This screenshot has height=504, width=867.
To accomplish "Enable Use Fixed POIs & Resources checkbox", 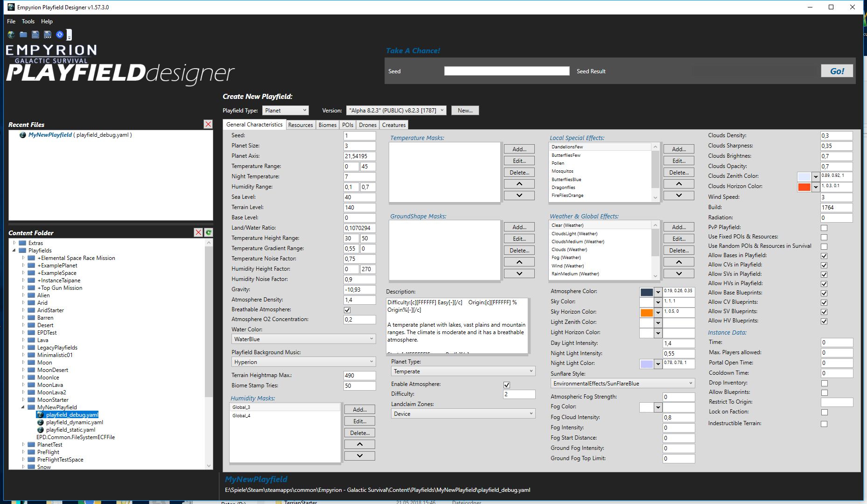I will coord(824,237).
